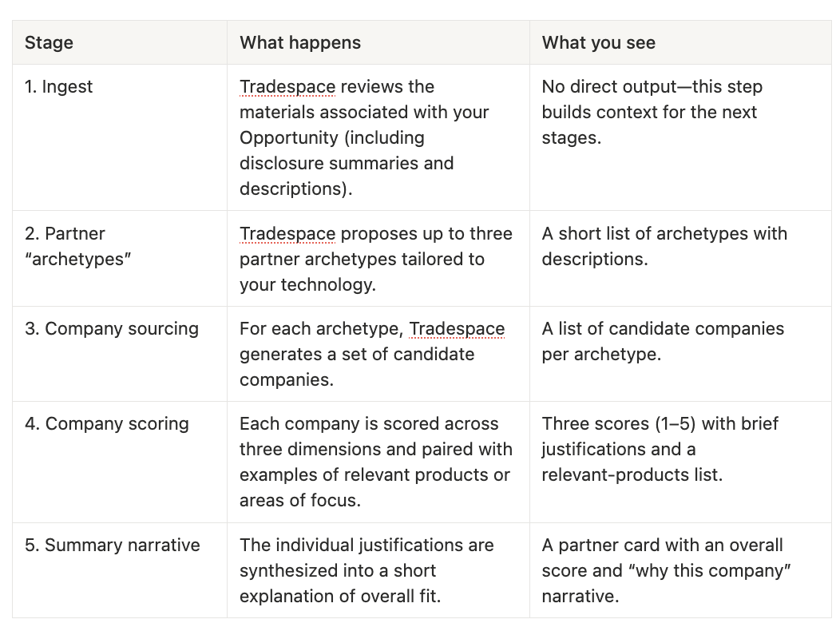Click the 1. Ingest stage cell

point(120,137)
